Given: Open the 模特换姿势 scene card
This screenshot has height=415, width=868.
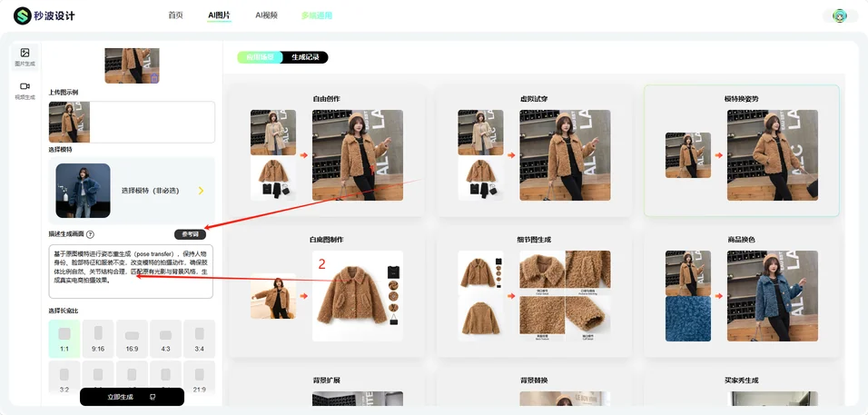Looking at the screenshot, I should click(x=742, y=151).
